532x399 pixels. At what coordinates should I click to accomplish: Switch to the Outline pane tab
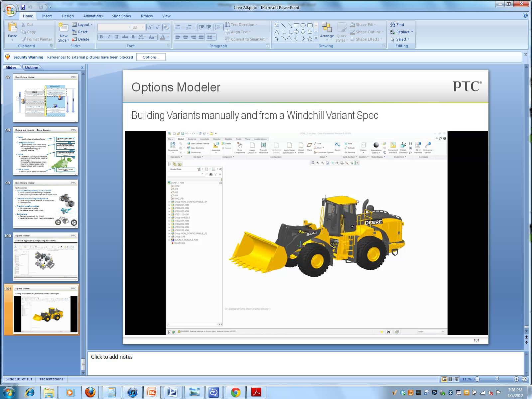31,67
